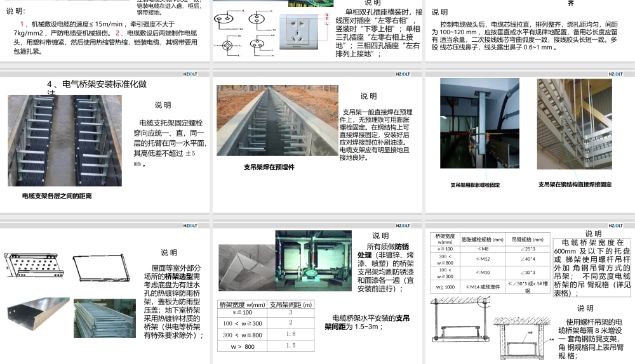Click the spacing value 1.5 in the table
The image size is (635, 364).
291,346
